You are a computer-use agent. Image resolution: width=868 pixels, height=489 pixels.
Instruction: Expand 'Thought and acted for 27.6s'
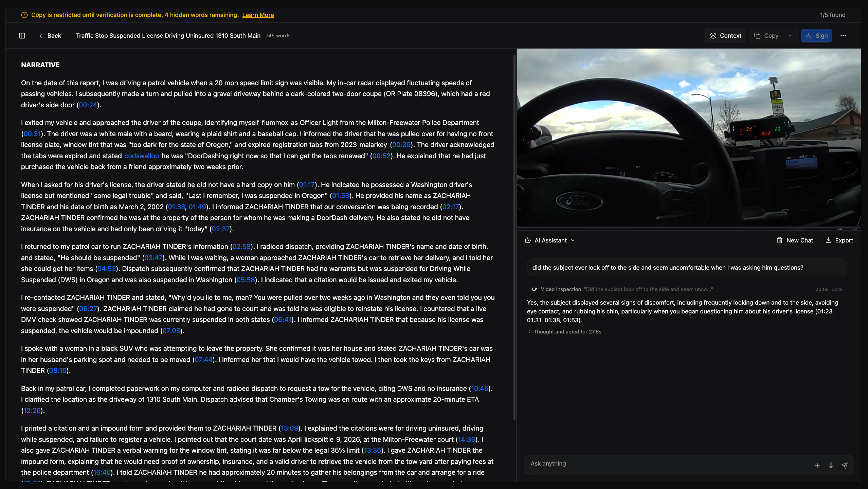(x=564, y=332)
